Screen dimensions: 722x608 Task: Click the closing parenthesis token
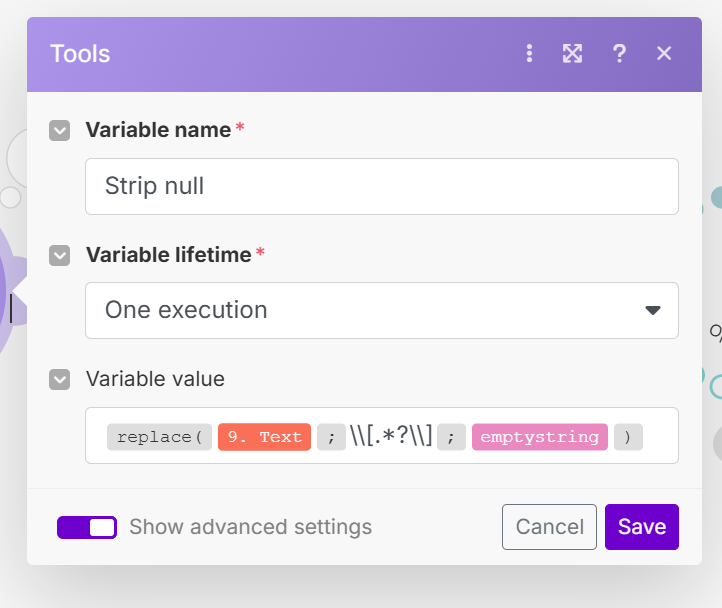coord(627,437)
